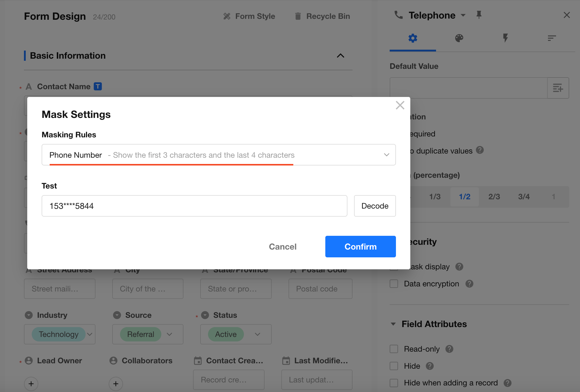Open the palette style tab icon
This screenshot has width=580, height=392.
pos(459,38)
